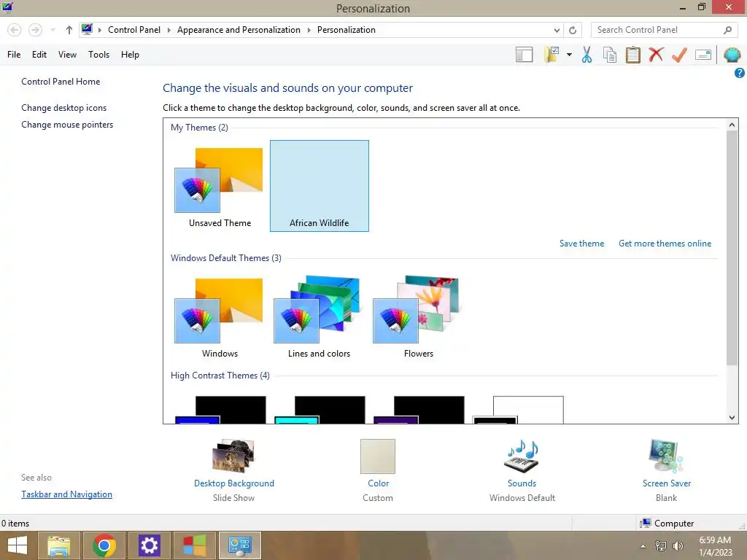747x560 pixels.
Task: Expand chevron after Appearance and Personalization
Action: 309,30
